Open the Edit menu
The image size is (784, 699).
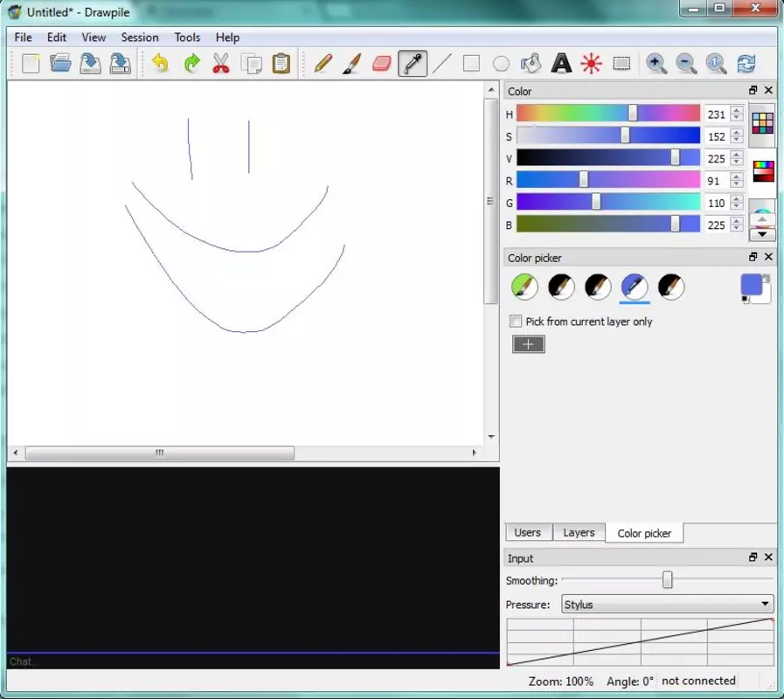[57, 38]
